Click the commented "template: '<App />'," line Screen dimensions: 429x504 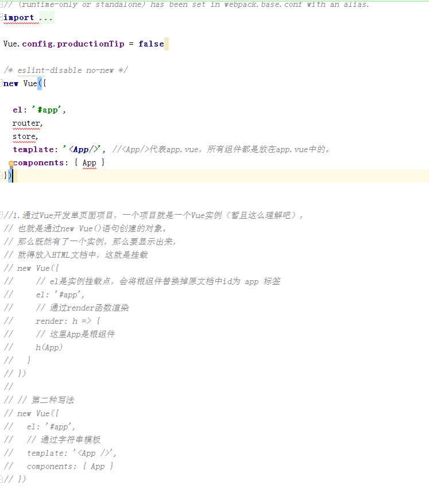(x=71, y=453)
